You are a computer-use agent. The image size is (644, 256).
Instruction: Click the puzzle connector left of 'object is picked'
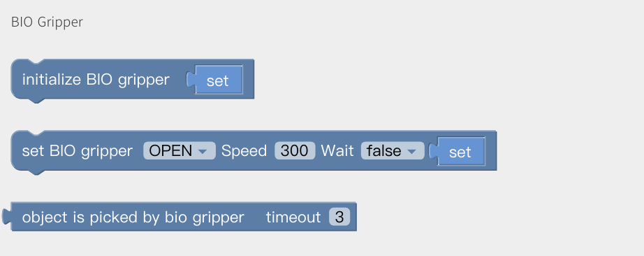click(6, 217)
